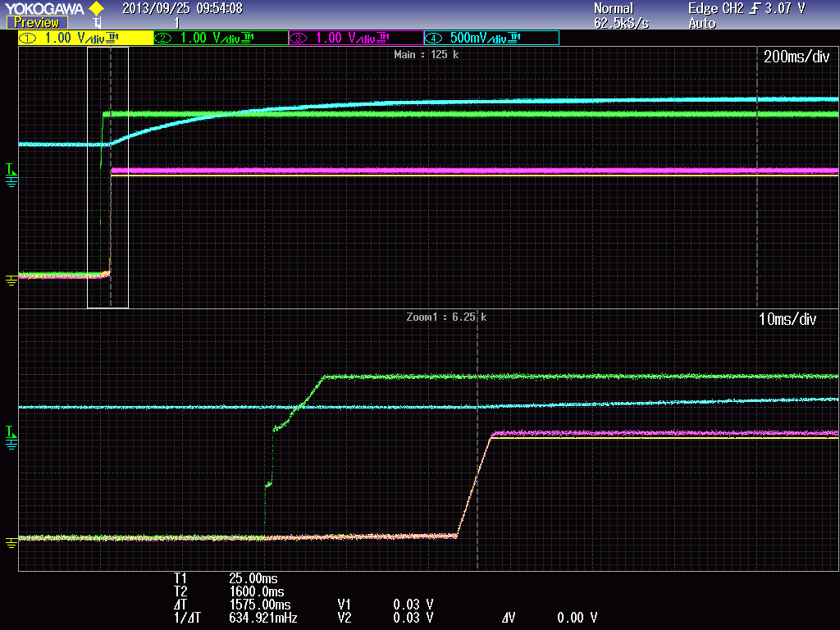Click the Preview mode label

coord(36,22)
